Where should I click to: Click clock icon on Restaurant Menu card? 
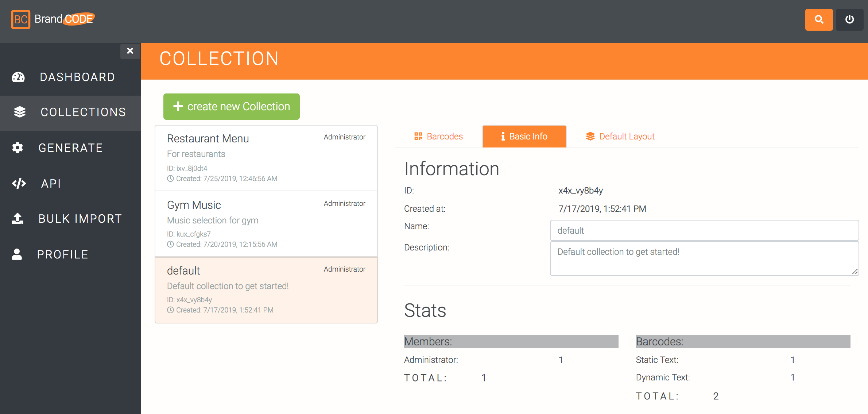click(x=170, y=179)
